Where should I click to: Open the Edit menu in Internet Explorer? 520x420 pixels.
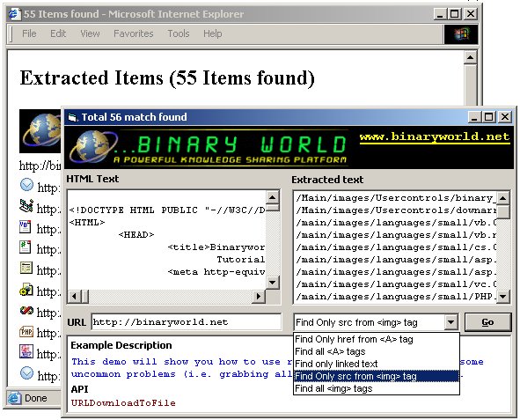point(58,33)
